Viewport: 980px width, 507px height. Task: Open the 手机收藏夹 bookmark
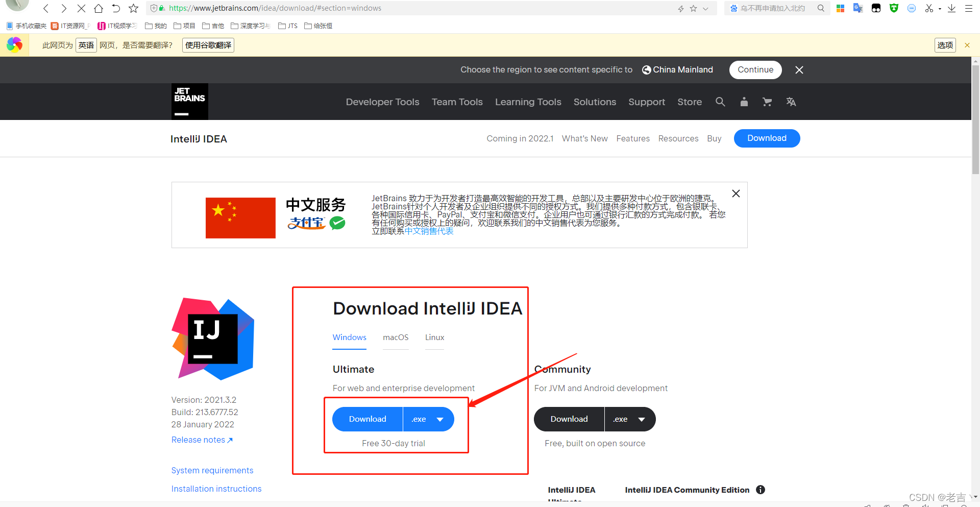coord(27,26)
